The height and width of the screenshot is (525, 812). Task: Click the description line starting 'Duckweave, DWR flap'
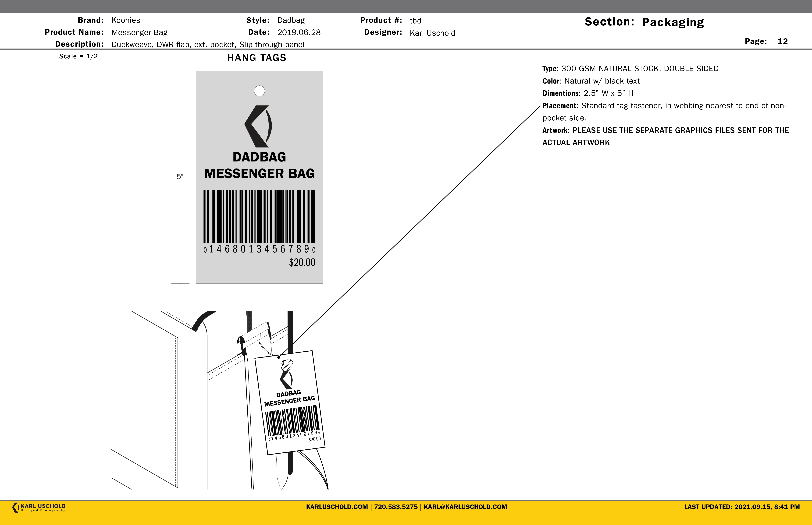pyautogui.click(x=208, y=44)
